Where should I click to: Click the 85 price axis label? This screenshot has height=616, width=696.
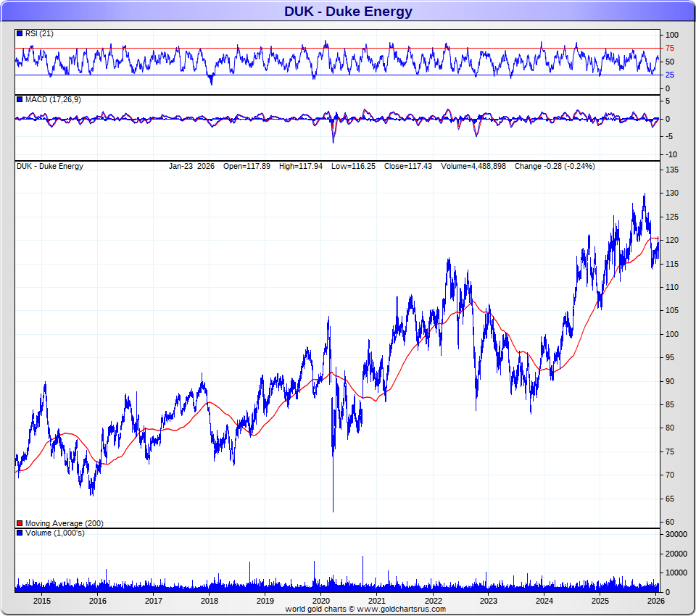(x=670, y=404)
